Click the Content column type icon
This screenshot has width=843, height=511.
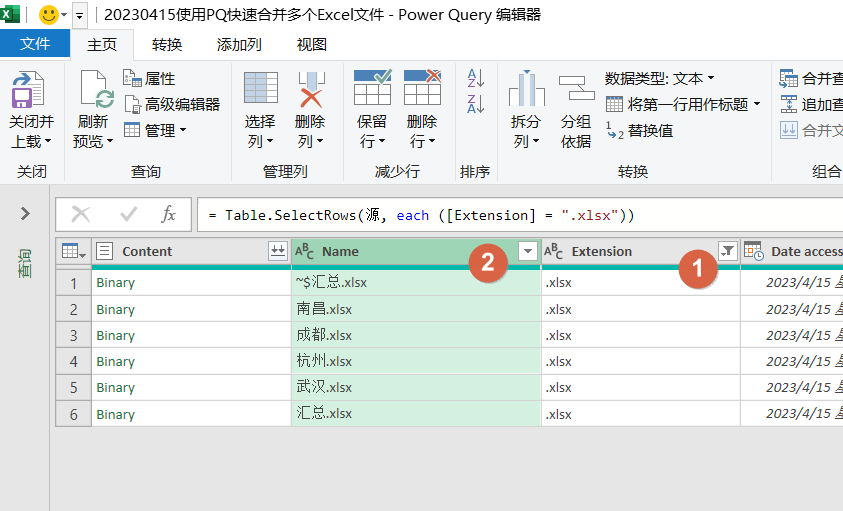point(104,251)
